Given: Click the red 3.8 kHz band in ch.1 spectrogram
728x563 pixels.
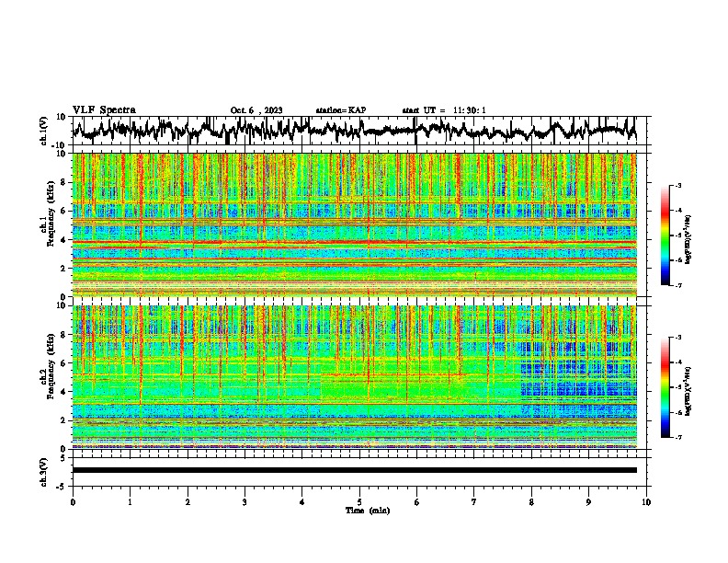Looking at the screenshot, I should coord(354,243).
